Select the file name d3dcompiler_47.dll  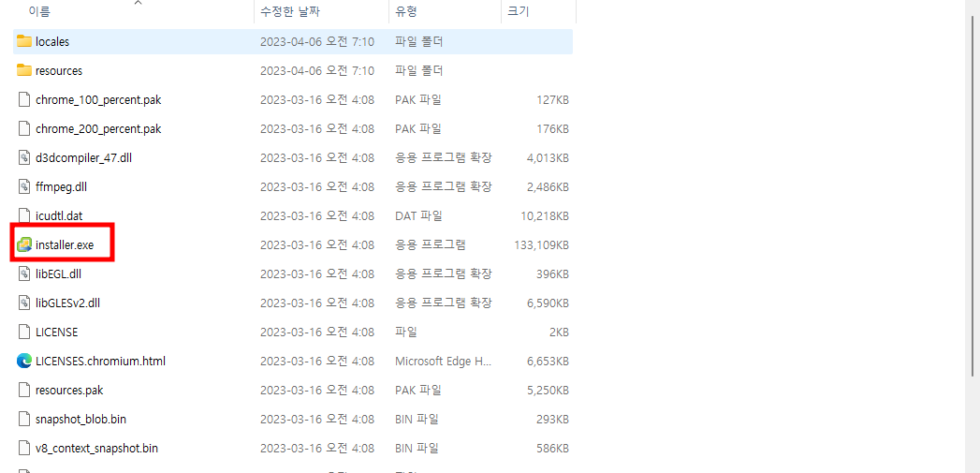point(83,157)
